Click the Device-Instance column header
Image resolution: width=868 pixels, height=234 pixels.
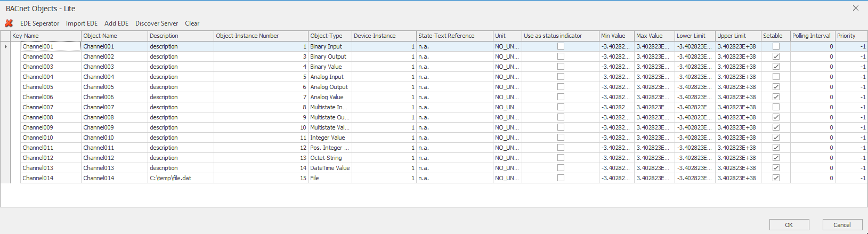[384, 36]
